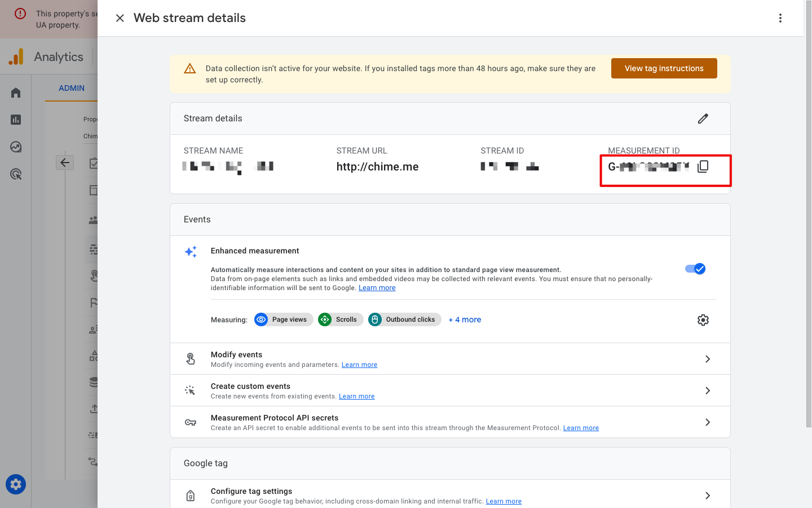
Task: Open Explore in Analytics sidebar
Action: point(16,147)
